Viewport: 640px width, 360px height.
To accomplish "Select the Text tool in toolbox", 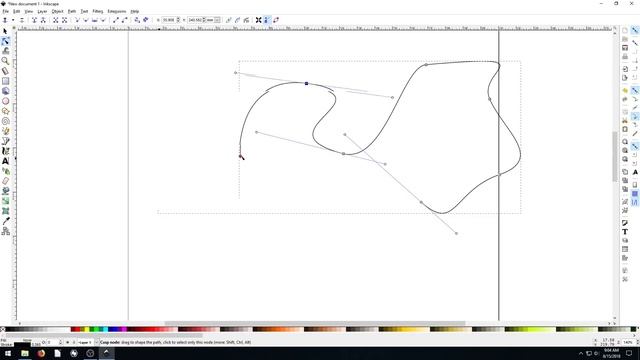I will click(5, 161).
